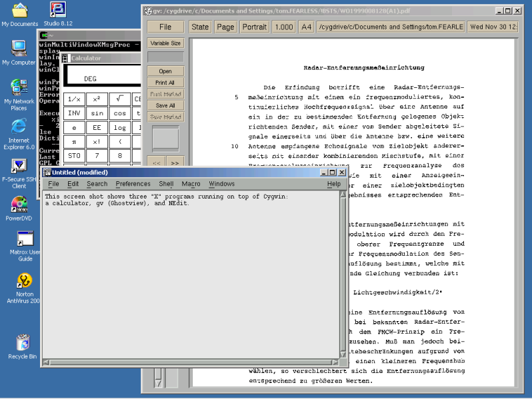Click the INV key on Calculator

(x=74, y=113)
